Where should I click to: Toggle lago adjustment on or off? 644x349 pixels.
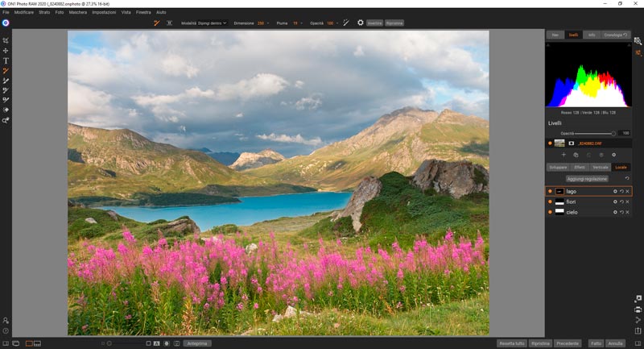point(550,191)
